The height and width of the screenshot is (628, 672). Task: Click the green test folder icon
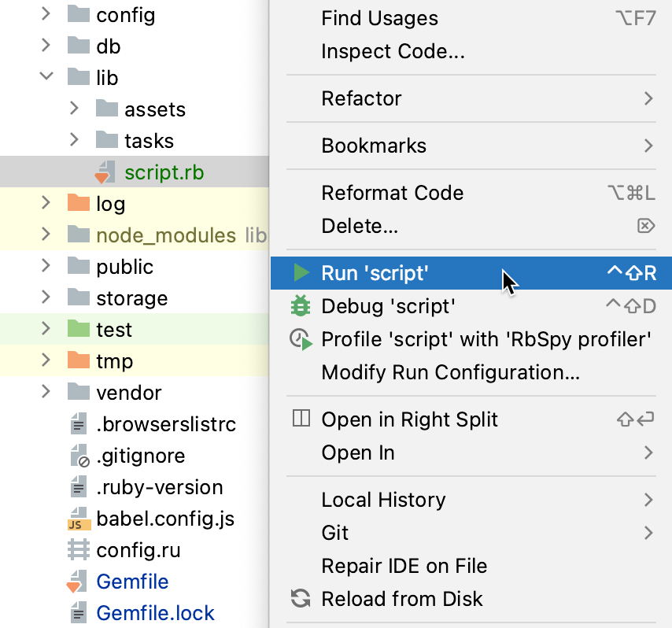coord(78,329)
